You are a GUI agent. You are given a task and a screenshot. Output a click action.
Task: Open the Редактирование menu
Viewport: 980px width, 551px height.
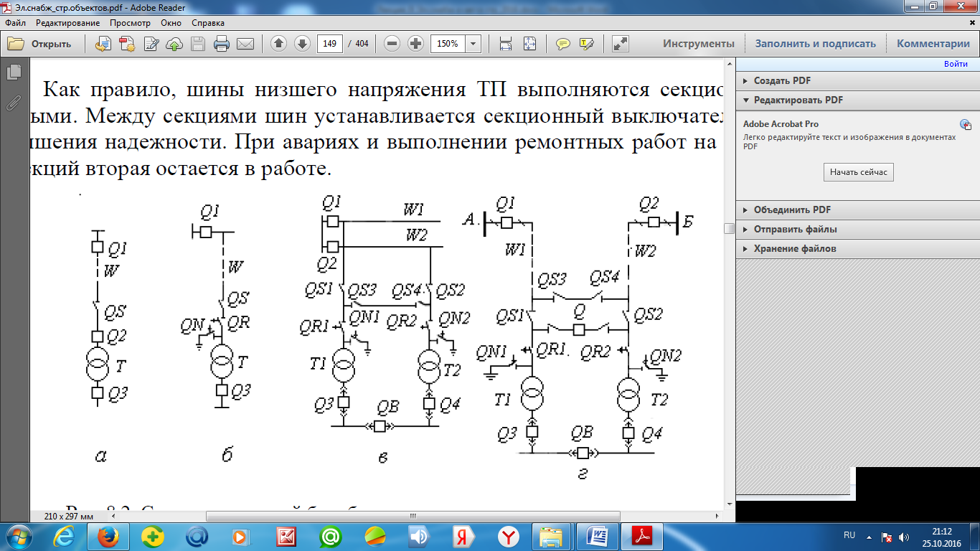pyautogui.click(x=67, y=23)
